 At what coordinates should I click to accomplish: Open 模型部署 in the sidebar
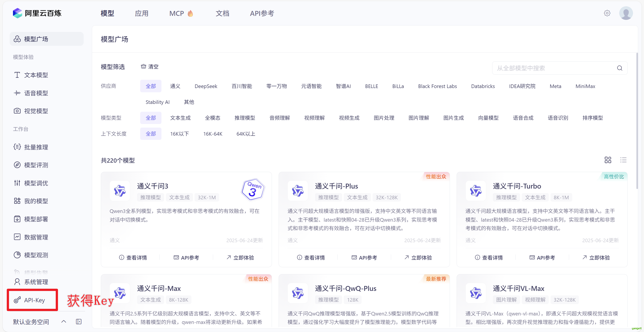(x=47, y=219)
